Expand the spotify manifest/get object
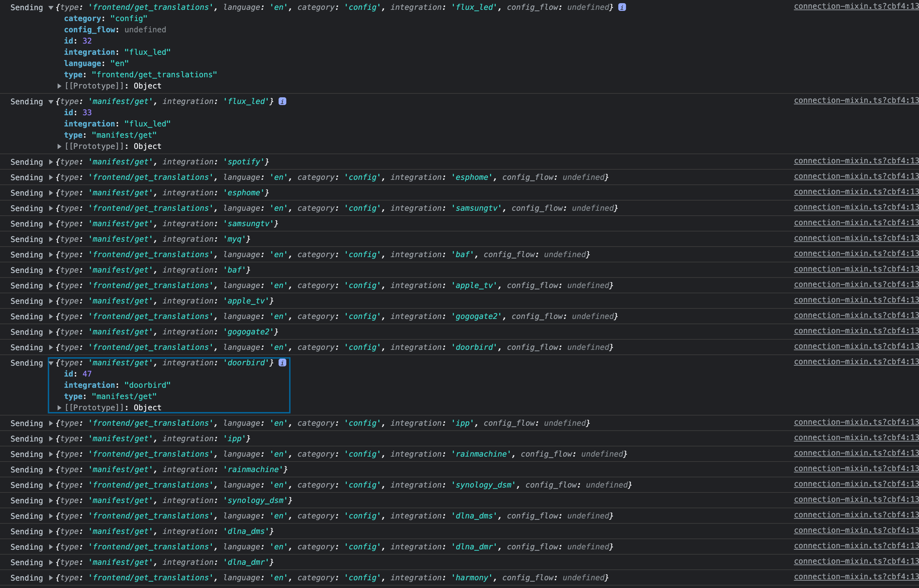Viewport: 919px width, 588px height. tap(51, 162)
